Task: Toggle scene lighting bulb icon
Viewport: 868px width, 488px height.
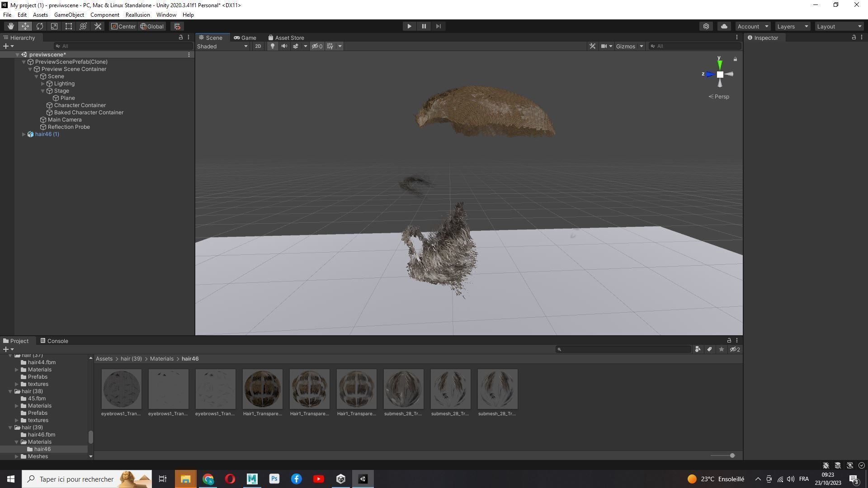Action: click(272, 46)
